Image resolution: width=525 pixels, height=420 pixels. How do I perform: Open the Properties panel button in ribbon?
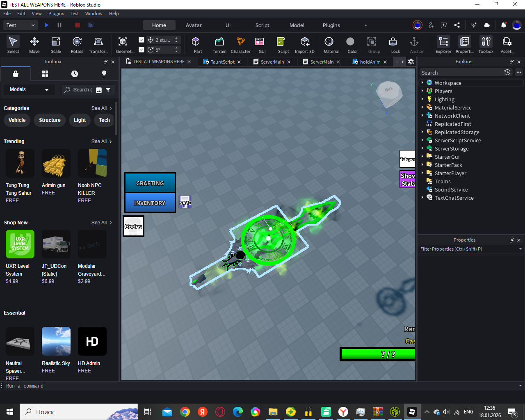pos(465,44)
